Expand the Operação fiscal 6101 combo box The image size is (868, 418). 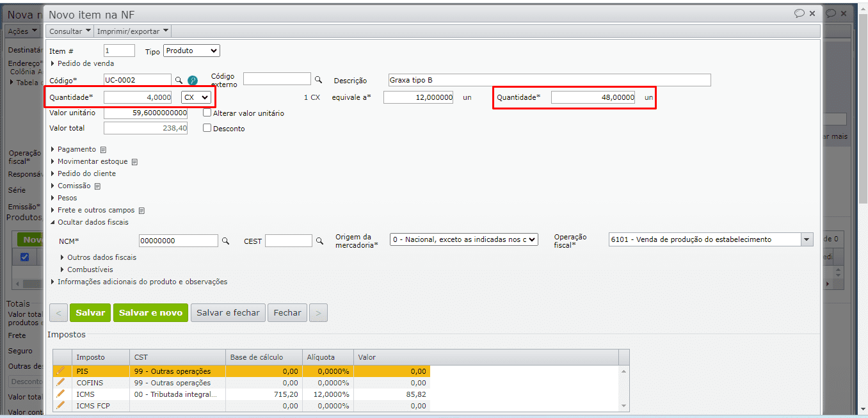[806, 239]
